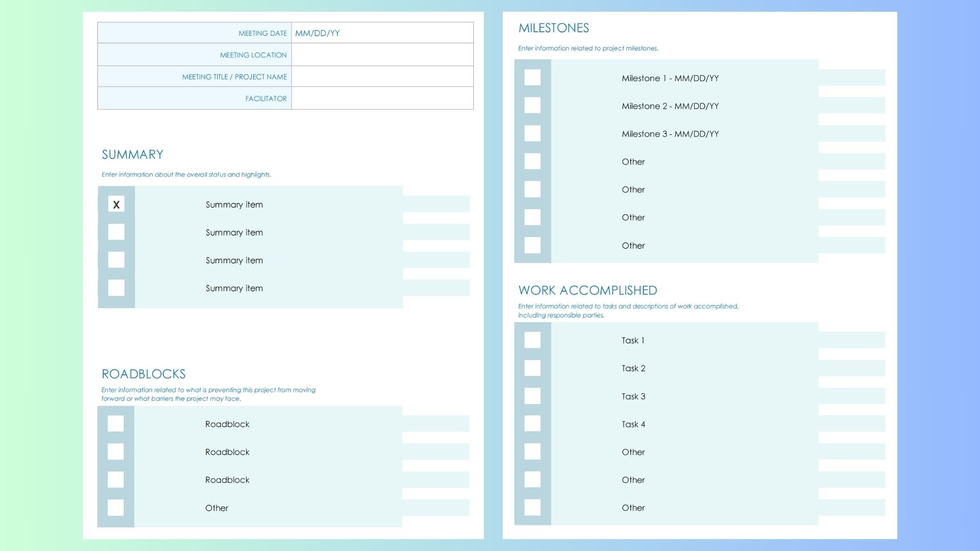Check the box beside Milestone 2
The width and height of the screenshot is (980, 551).
click(532, 106)
